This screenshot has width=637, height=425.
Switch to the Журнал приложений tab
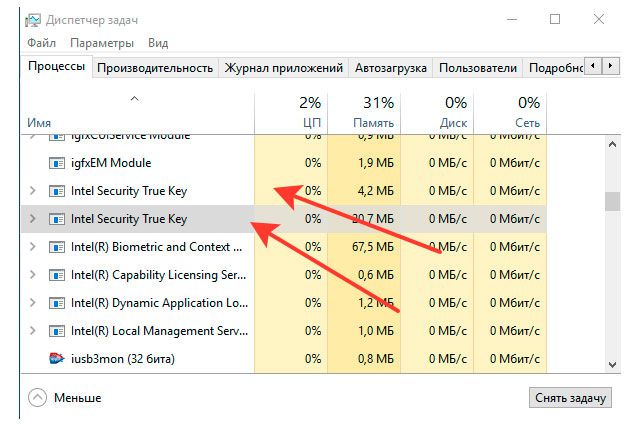pyautogui.click(x=284, y=68)
